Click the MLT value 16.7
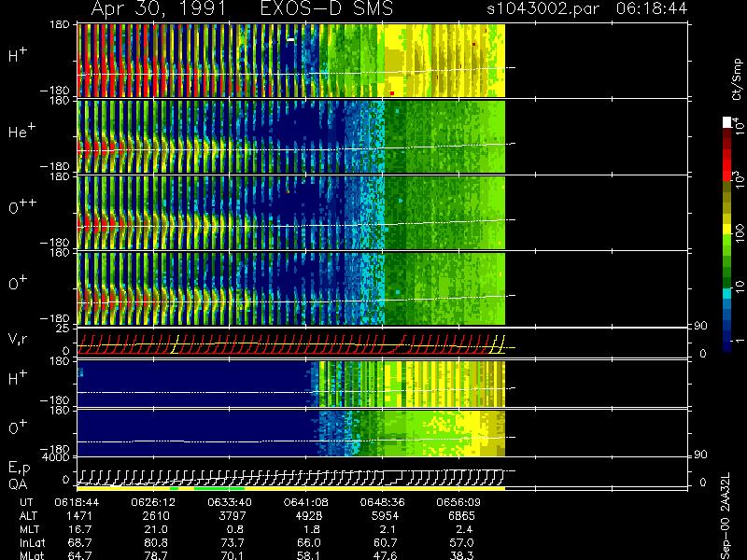Viewport: 747px width, 560px height. coord(82,529)
